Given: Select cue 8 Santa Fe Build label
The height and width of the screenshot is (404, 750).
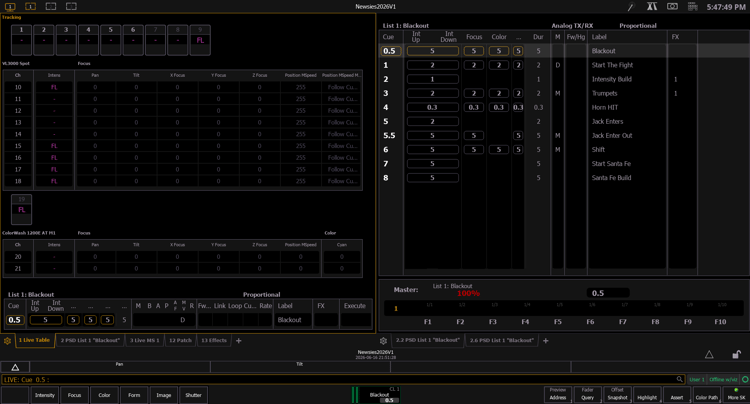Looking at the screenshot, I should coord(611,178).
